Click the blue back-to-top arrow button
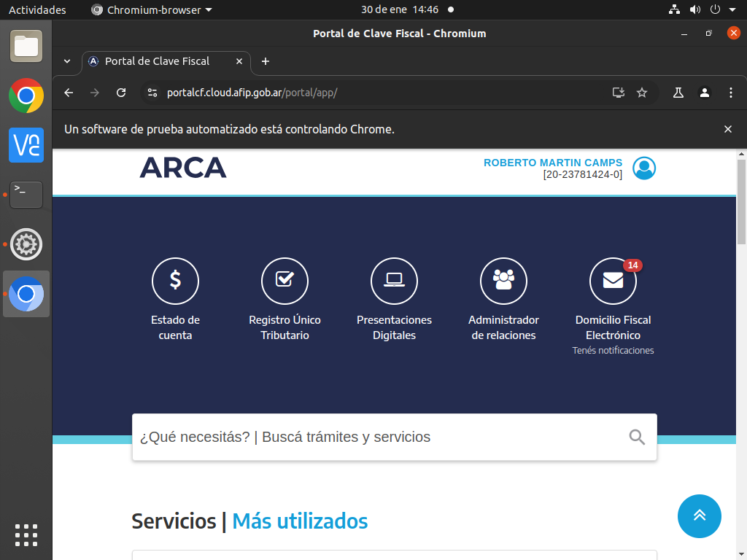This screenshot has height=560, width=747. [700, 516]
